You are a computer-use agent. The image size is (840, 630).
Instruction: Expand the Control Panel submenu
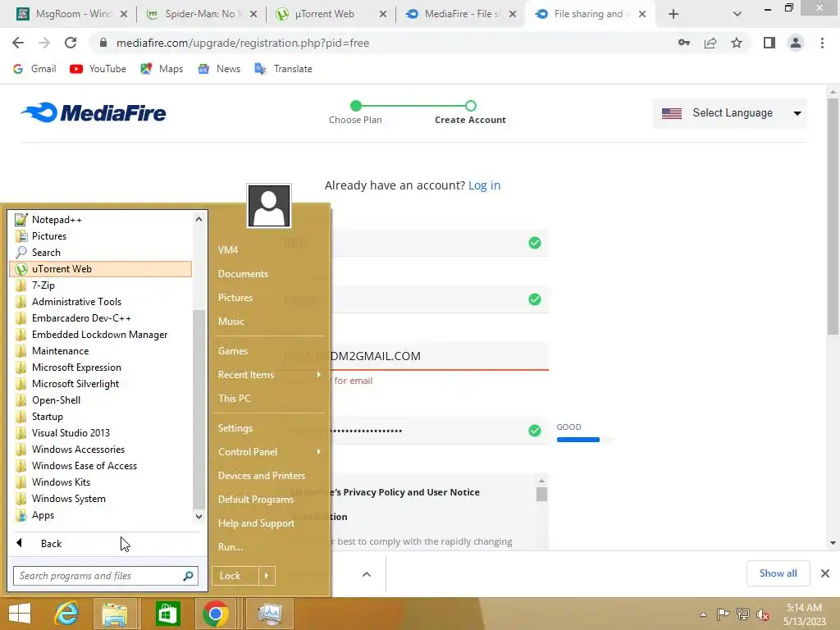coord(269,452)
